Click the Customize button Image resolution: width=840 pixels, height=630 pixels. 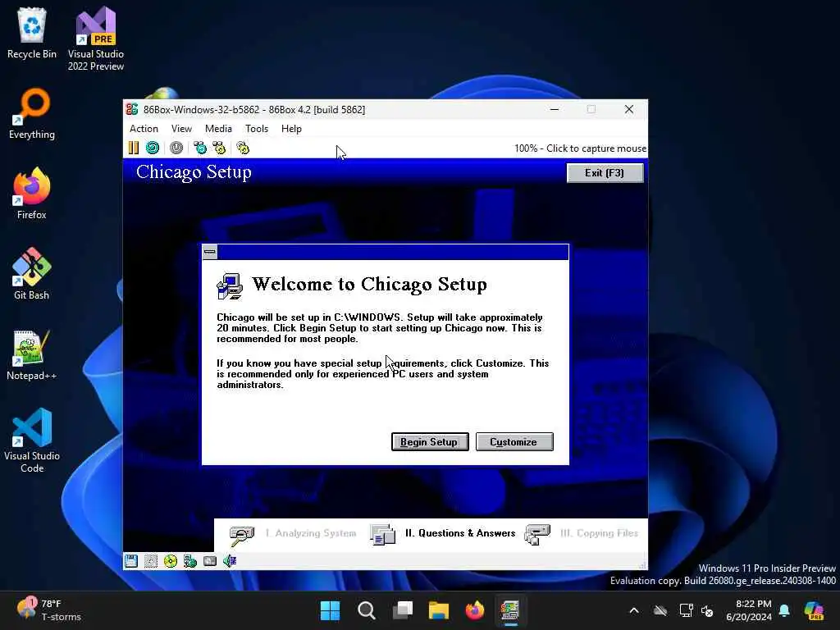tap(514, 442)
